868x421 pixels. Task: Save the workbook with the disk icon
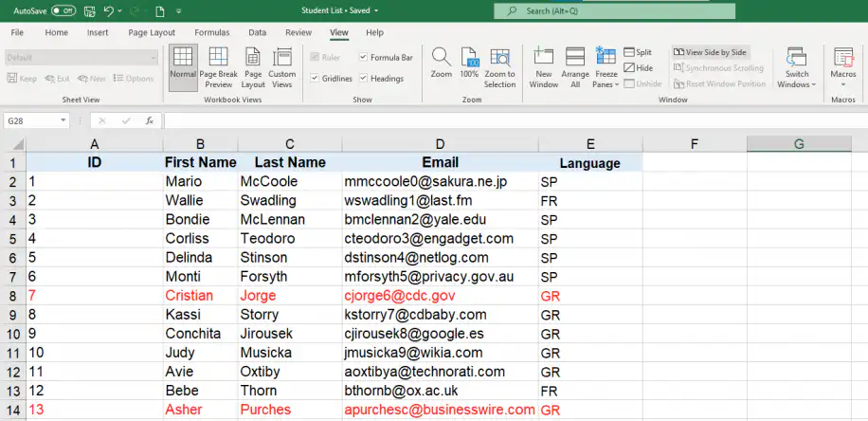click(x=89, y=10)
